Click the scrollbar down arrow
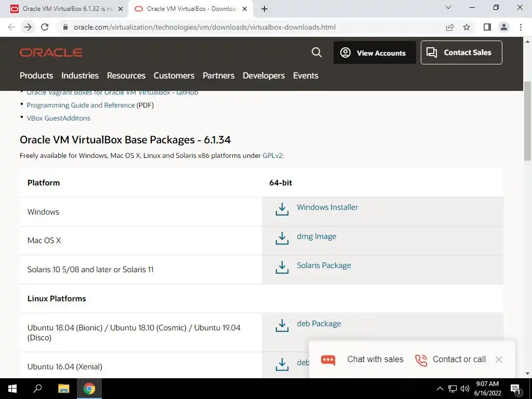The image size is (532, 399). pyautogui.click(x=527, y=373)
